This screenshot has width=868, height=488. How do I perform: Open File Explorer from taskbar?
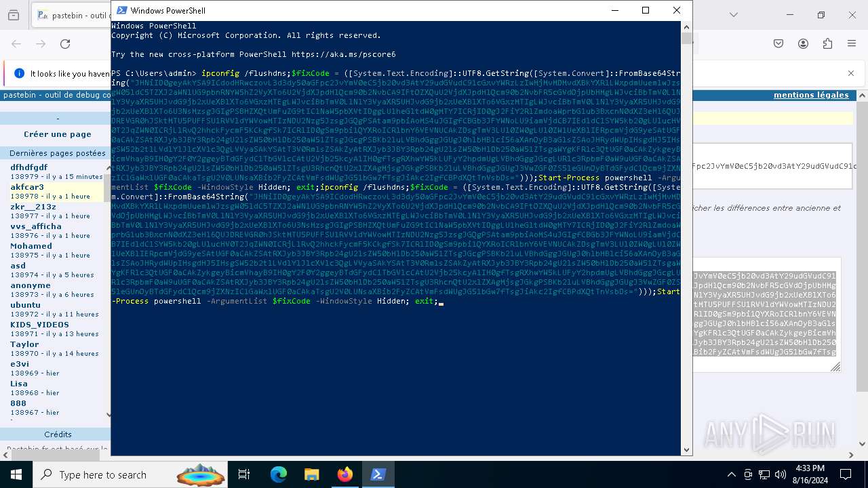click(x=311, y=474)
